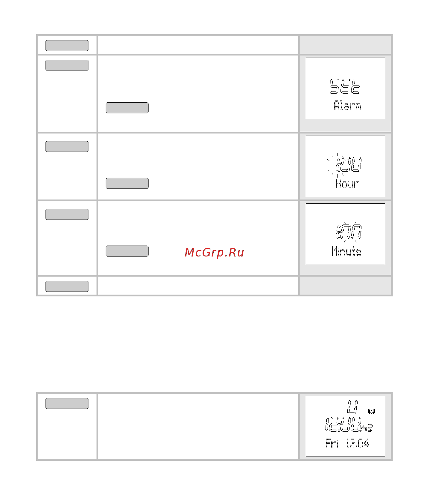Click the left-column blank button in "SEt Alarm" row
This screenshot has height=504, width=425.
tap(67, 65)
